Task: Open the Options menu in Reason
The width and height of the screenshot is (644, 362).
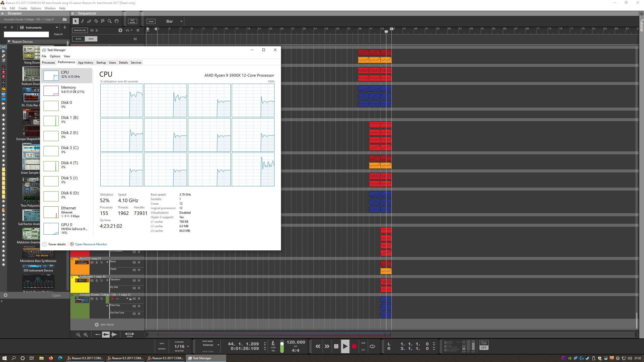Action: point(36,8)
